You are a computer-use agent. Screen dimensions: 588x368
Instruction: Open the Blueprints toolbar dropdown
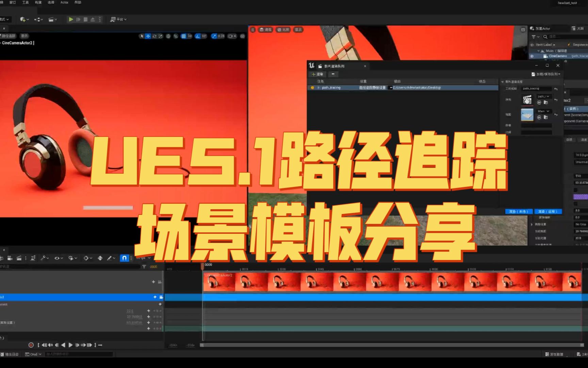38,19
